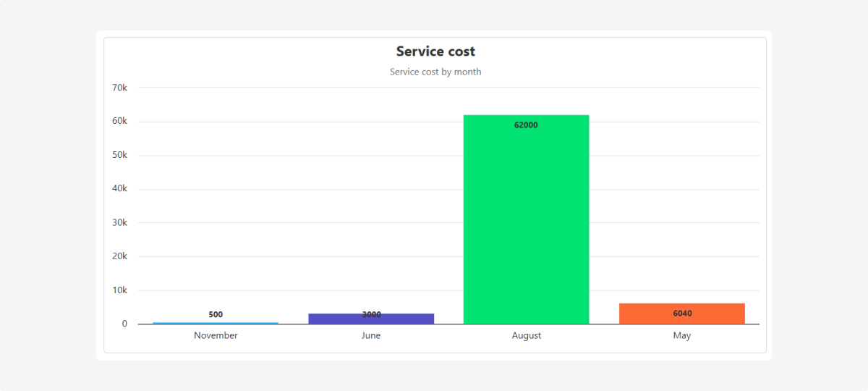Click the 'Service cost by month' subtitle
The image size is (868, 391).
click(435, 72)
